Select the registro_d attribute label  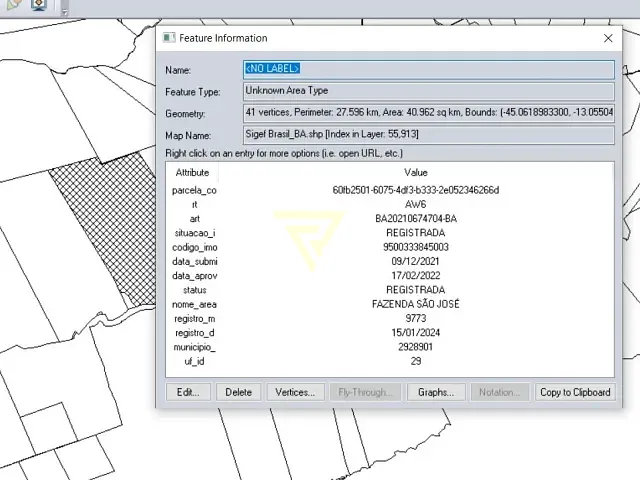coord(195,333)
